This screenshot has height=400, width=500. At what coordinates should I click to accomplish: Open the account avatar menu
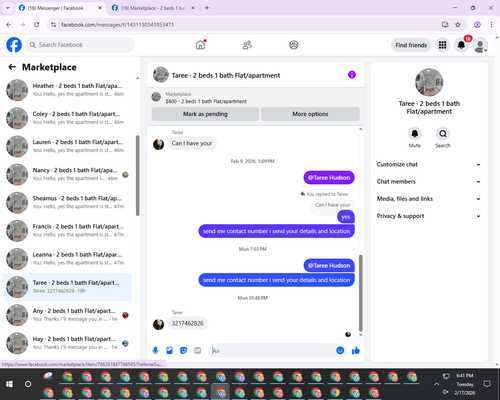coord(480,45)
